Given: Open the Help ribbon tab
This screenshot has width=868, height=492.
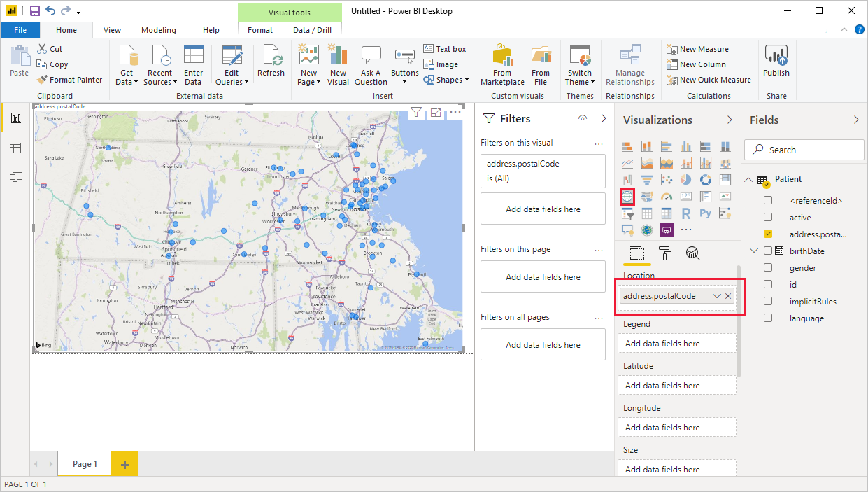Looking at the screenshot, I should pos(211,30).
